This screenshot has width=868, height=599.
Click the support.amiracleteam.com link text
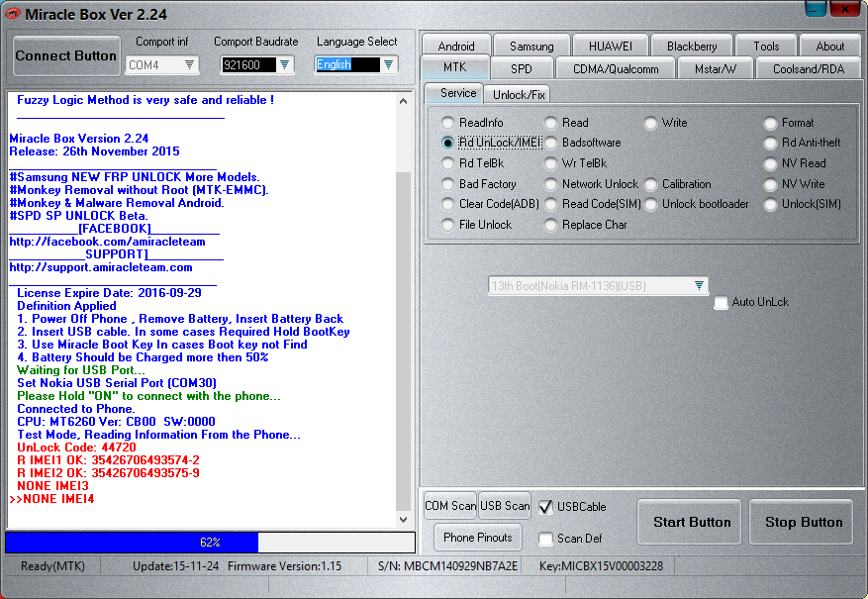tap(101, 267)
